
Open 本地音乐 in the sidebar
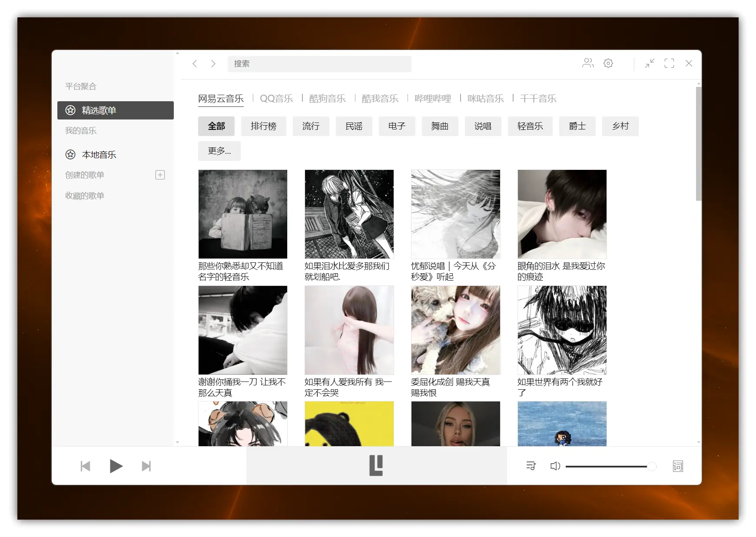[116, 155]
